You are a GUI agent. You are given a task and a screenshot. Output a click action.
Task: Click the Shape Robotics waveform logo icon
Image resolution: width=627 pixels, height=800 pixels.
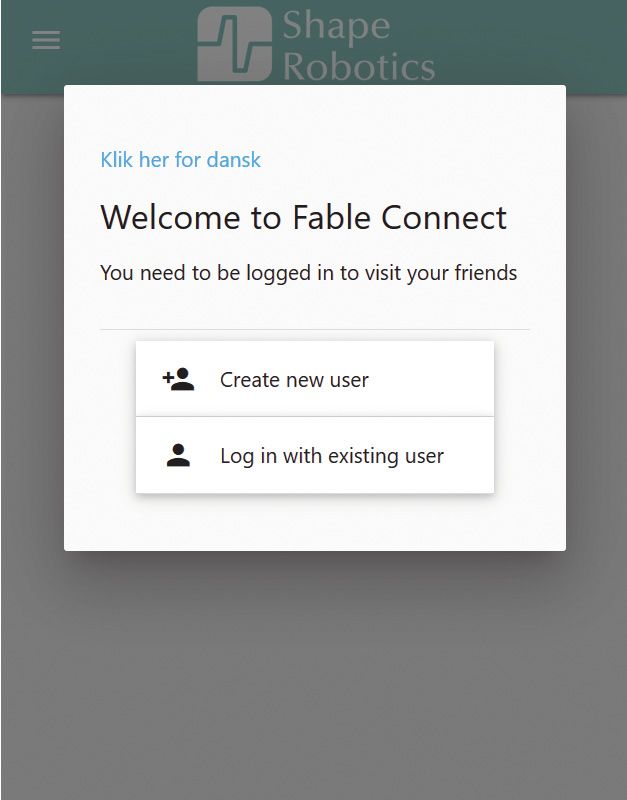pyautogui.click(x=234, y=44)
